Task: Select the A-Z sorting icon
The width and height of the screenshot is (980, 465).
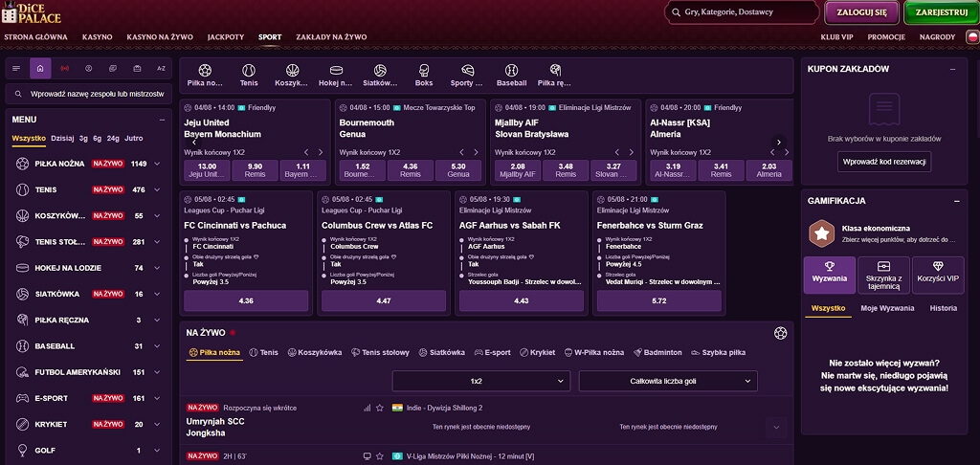Action: pos(161,68)
